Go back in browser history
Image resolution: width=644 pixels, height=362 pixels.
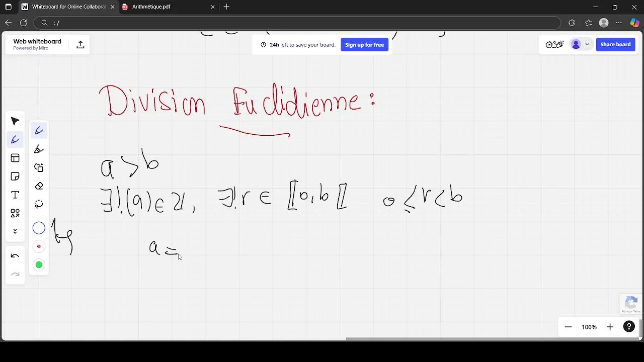coord(8,23)
